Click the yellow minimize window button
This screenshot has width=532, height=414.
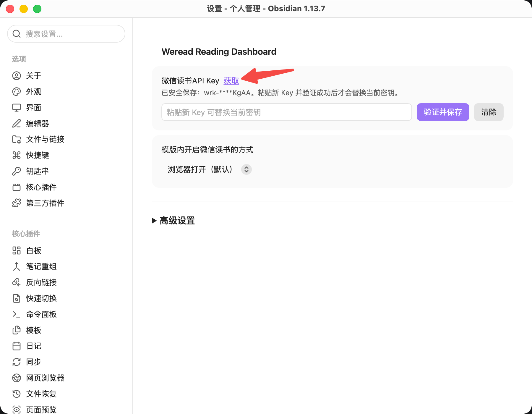pos(24,9)
